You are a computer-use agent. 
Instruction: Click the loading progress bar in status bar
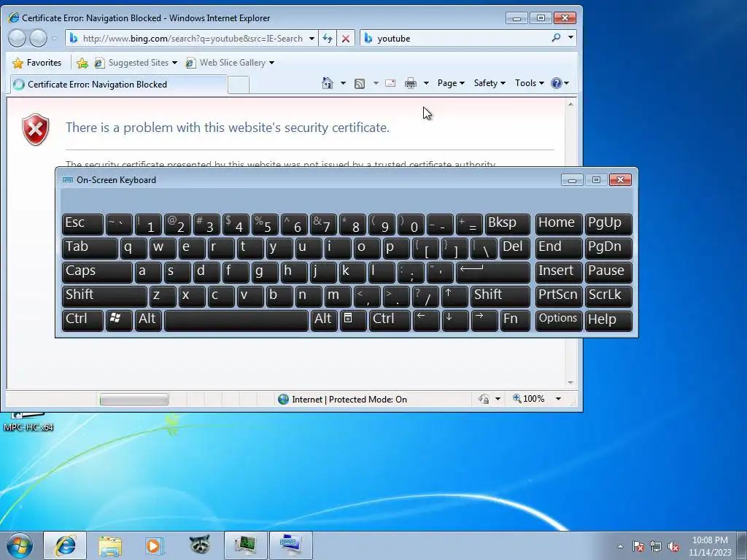pos(134,399)
